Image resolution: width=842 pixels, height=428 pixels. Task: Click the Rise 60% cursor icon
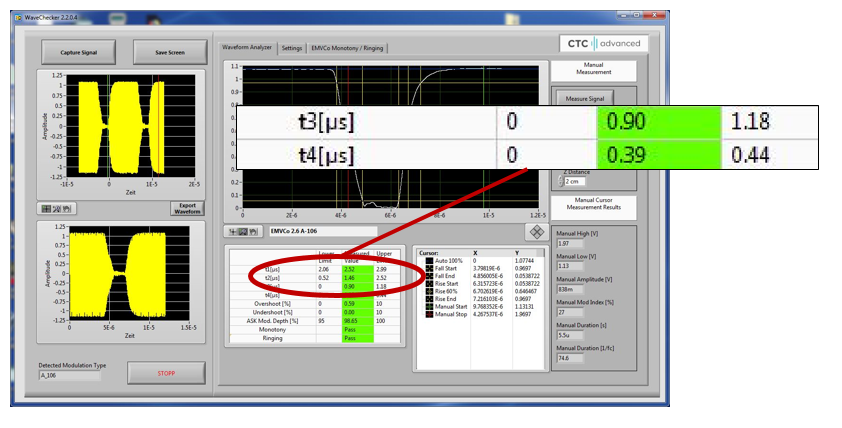tap(429, 291)
